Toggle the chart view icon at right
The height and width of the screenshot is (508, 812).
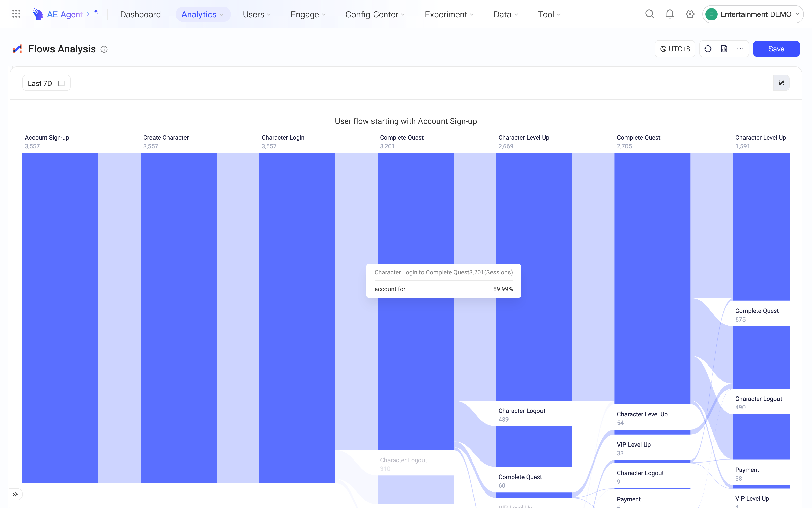coord(782,83)
